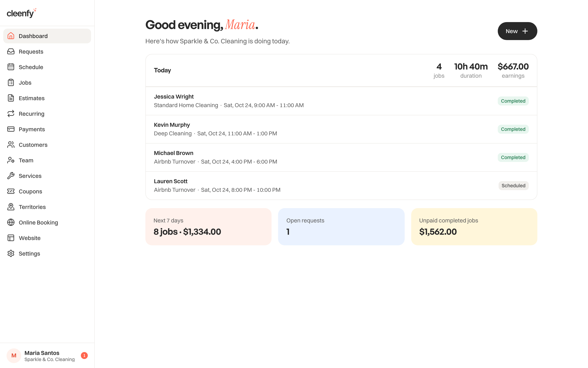Click the Recurring loop icon

pos(11,114)
